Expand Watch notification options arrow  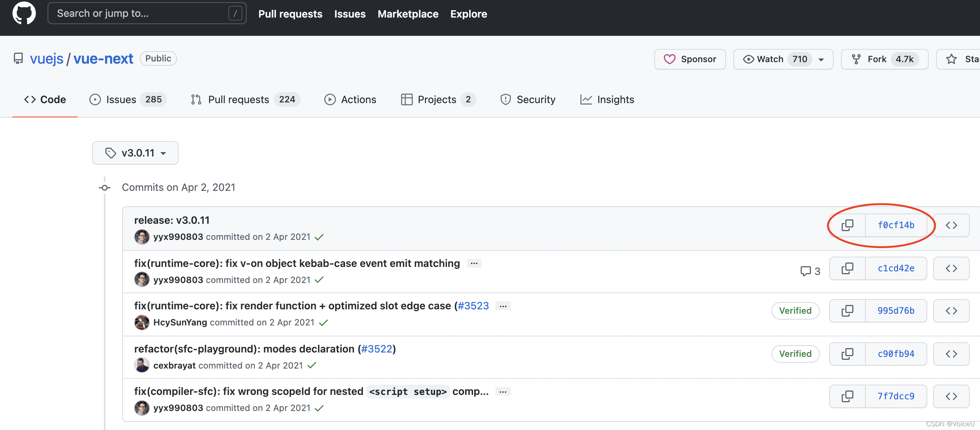pyautogui.click(x=821, y=59)
